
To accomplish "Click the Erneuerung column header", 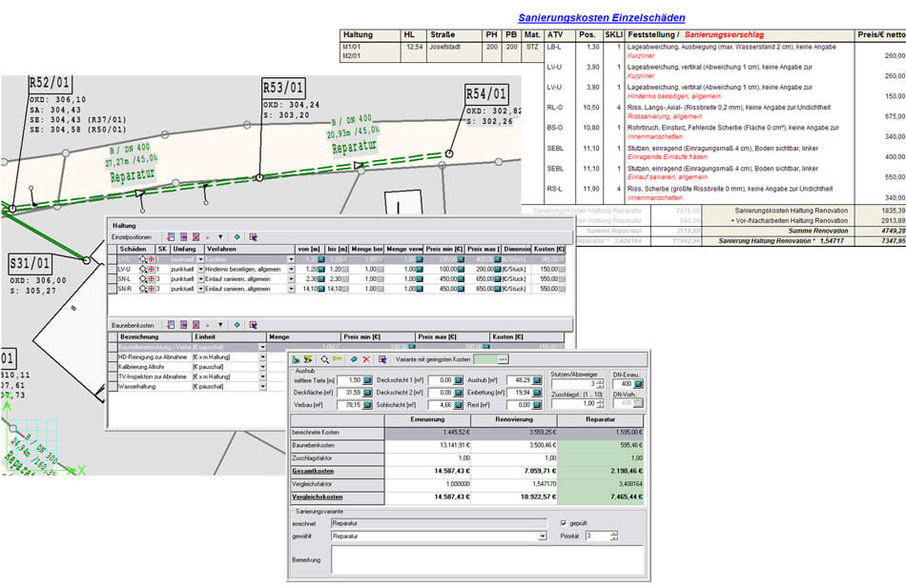I will pos(427,417).
